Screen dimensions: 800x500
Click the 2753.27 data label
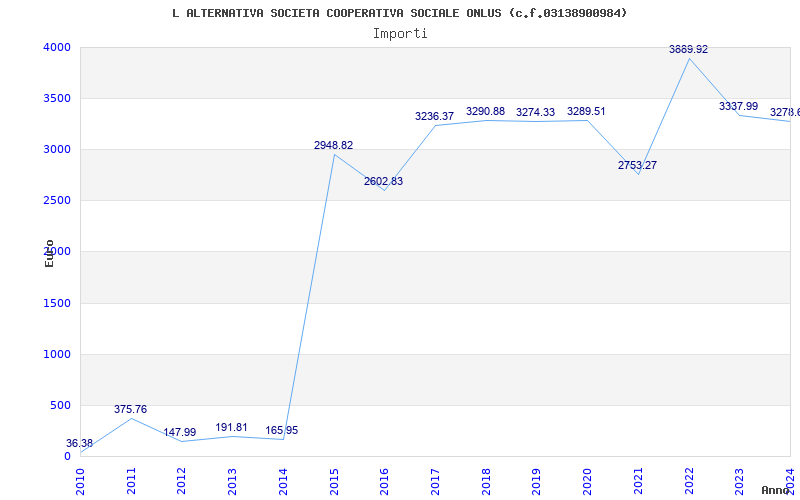[637, 165]
